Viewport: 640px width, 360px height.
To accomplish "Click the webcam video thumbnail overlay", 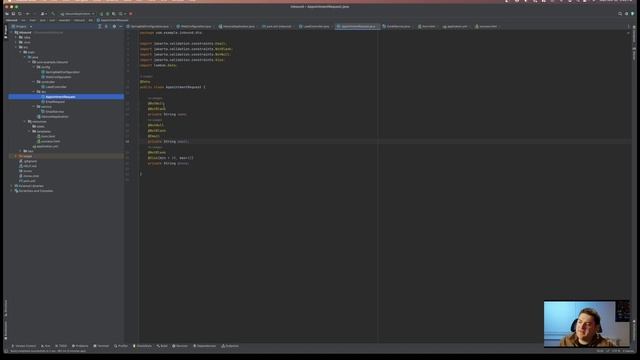I will coord(587,324).
